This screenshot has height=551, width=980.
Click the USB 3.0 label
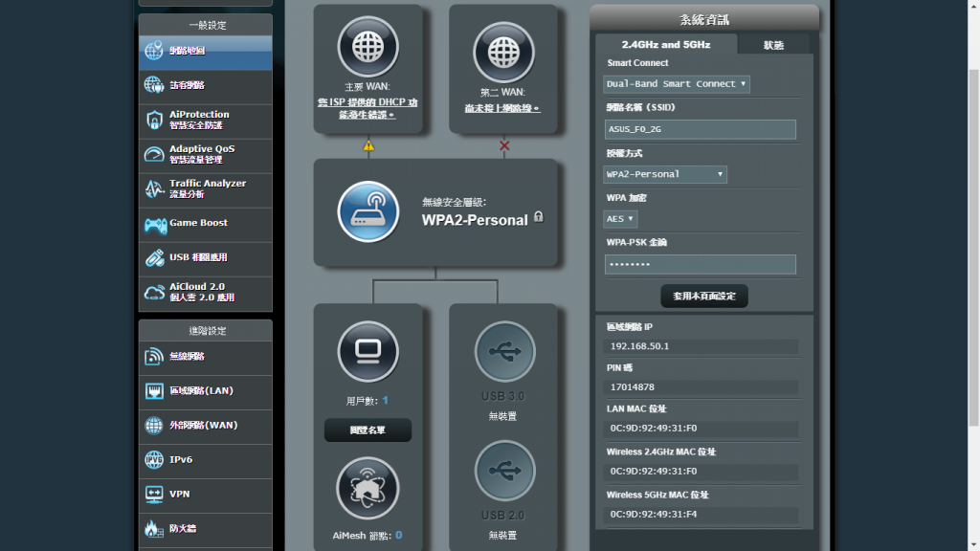tap(502, 396)
